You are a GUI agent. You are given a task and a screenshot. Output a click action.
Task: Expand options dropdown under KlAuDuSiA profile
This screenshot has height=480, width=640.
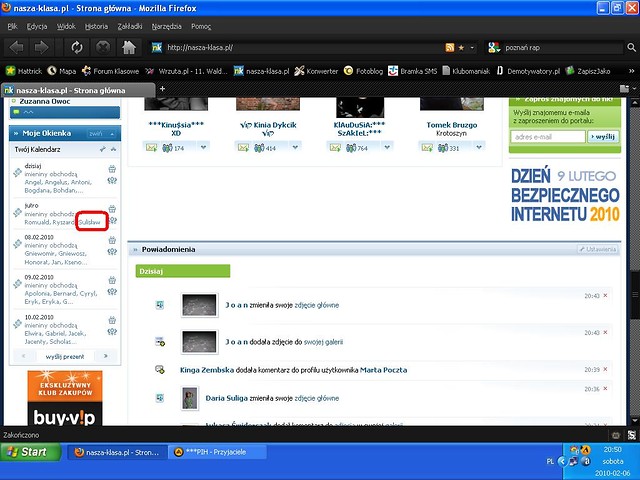coord(387,147)
